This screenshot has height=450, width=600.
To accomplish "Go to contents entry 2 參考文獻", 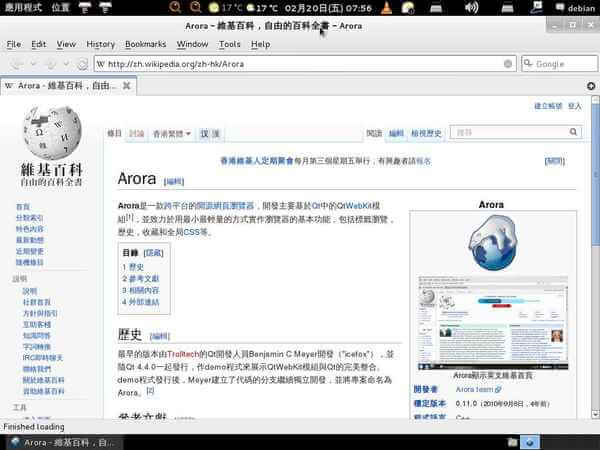I will click(x=140, y=279).
